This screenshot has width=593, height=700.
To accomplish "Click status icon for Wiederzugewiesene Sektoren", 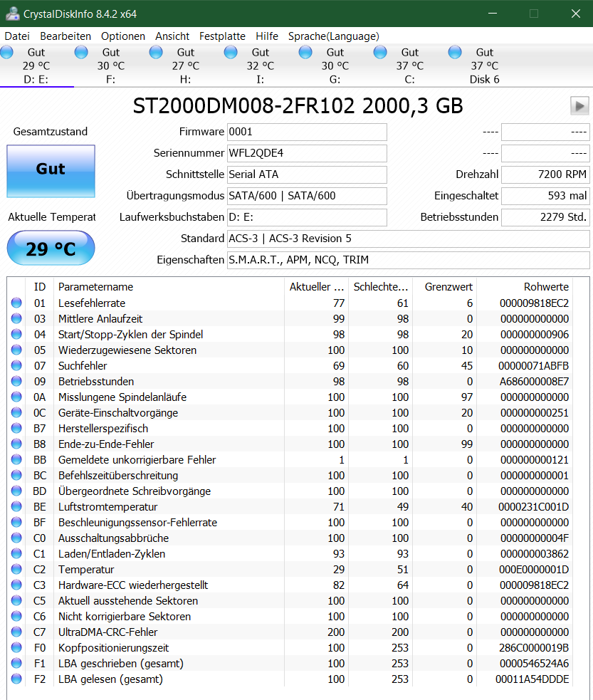I will pyautogui.click(x=16, y=350).
